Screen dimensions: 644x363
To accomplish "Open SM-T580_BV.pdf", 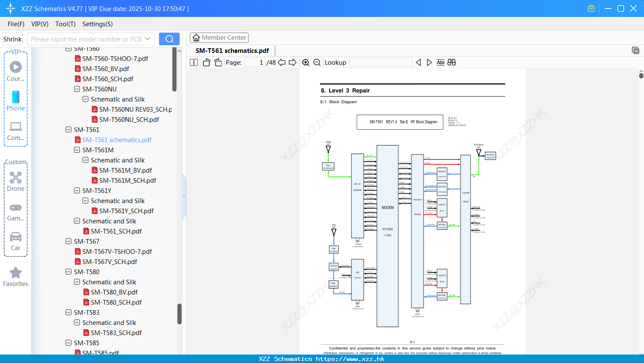I will pyautogui.click(x=114, y=292).
